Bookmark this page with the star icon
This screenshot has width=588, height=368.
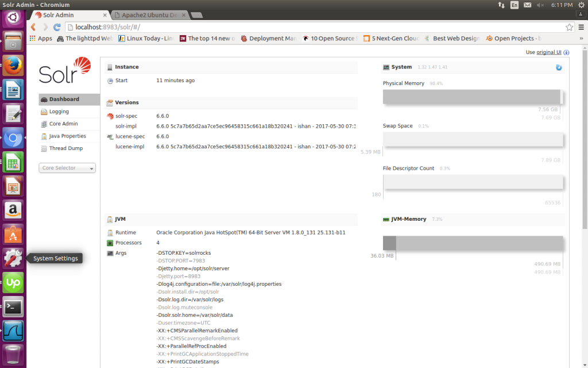coord(569,27)
